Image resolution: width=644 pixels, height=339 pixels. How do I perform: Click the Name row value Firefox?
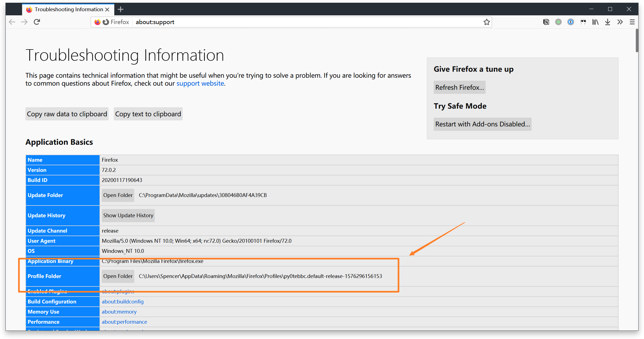tap(110, 160)
